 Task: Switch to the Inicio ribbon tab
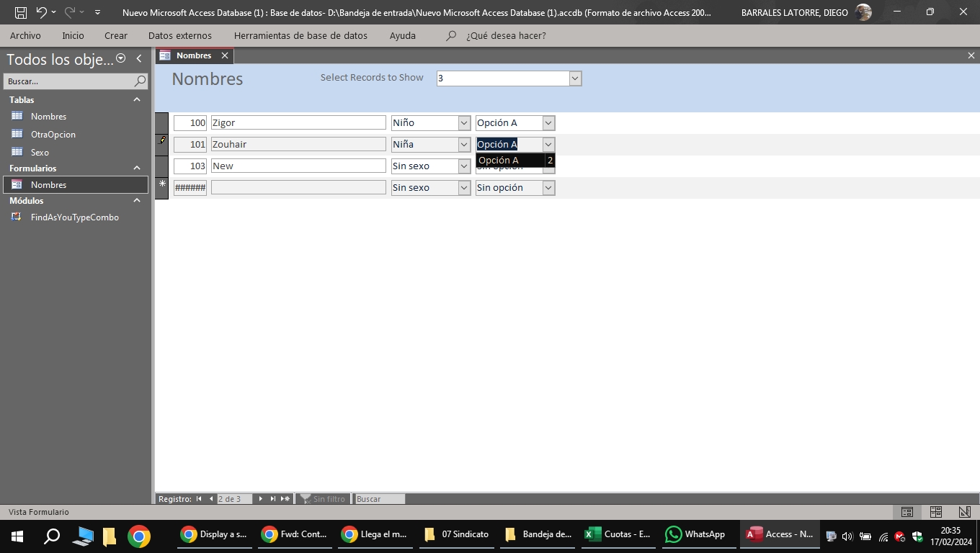(x=73, y=35)
